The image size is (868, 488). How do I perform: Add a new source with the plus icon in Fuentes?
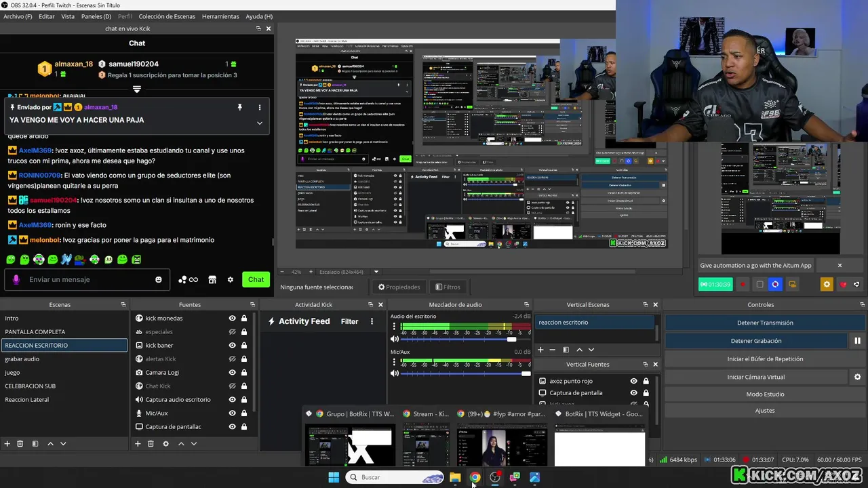(x=138, y=444)
